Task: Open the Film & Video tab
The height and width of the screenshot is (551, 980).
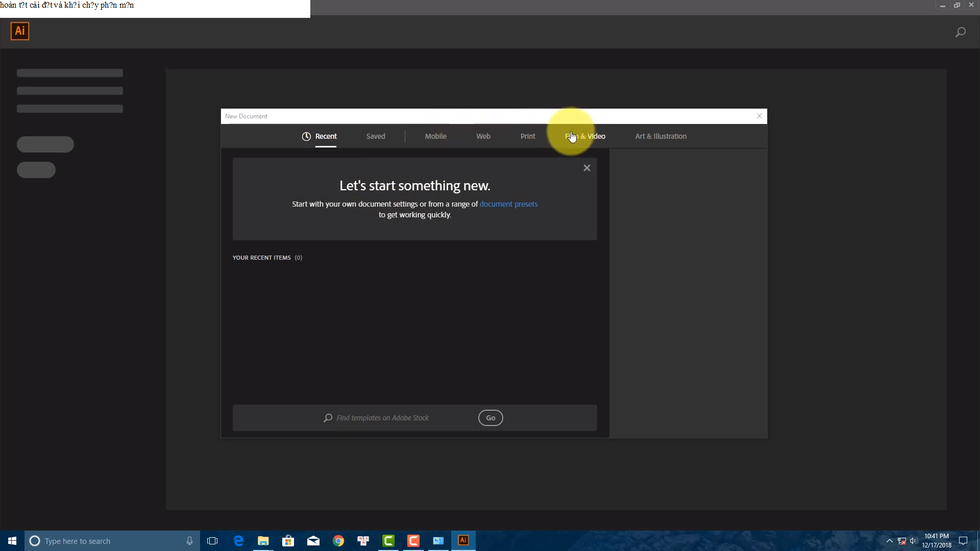Action: (585, 136)
